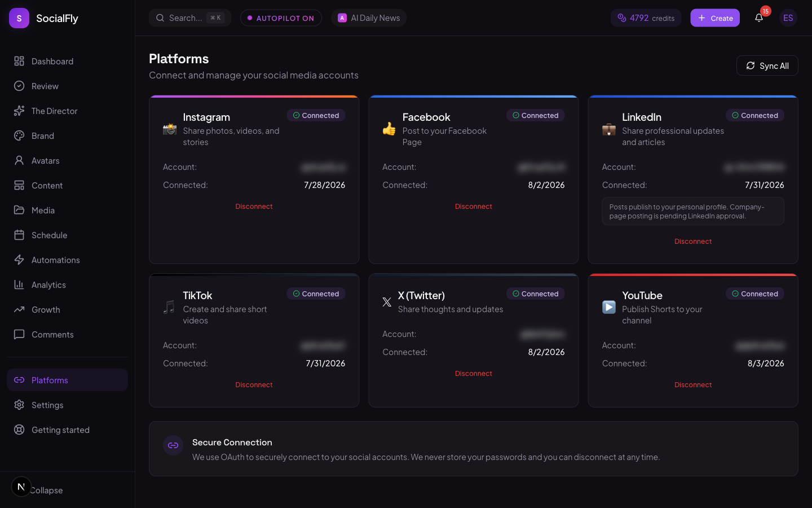
Task: Disconnect the Instagram account
Action: (x=254, y=207)
